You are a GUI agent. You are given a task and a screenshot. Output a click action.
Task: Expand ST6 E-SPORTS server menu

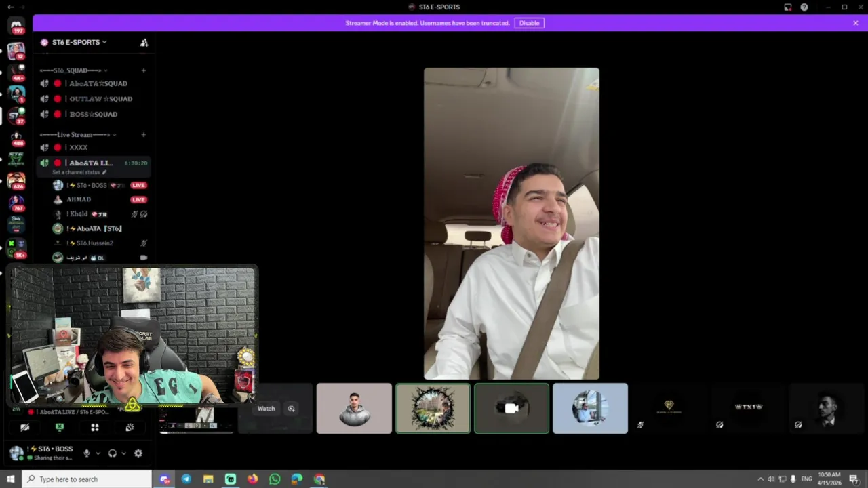tap(79, 42)
